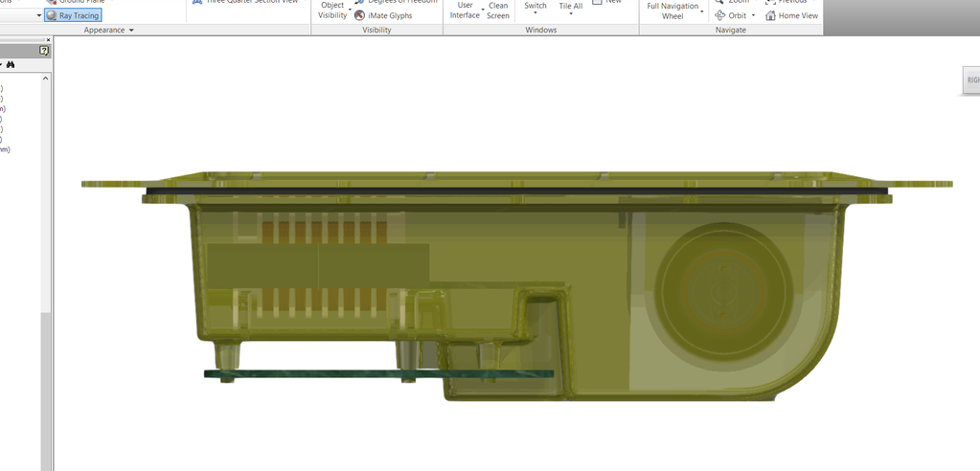Toggle iMate Glyphs visibility

click(383, 15)
